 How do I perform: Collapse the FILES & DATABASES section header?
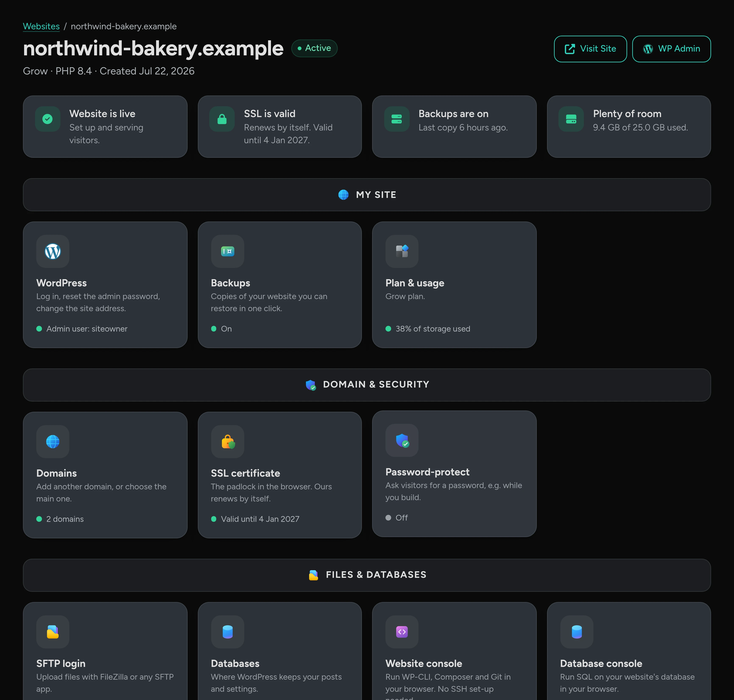pos(367,575)
